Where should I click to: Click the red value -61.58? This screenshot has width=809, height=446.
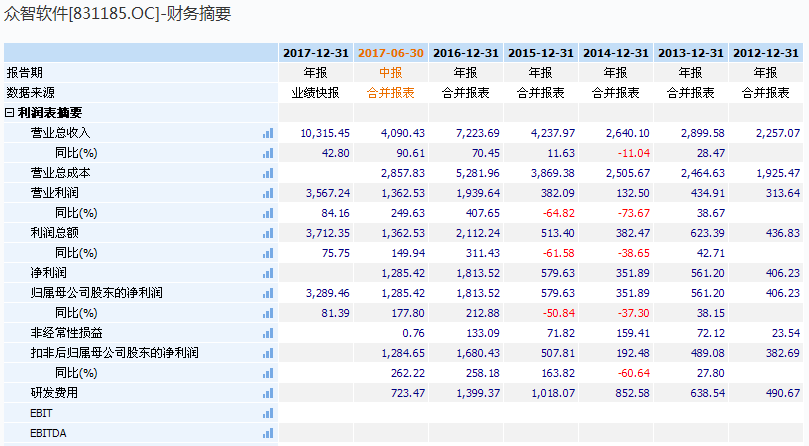(558, 253)
